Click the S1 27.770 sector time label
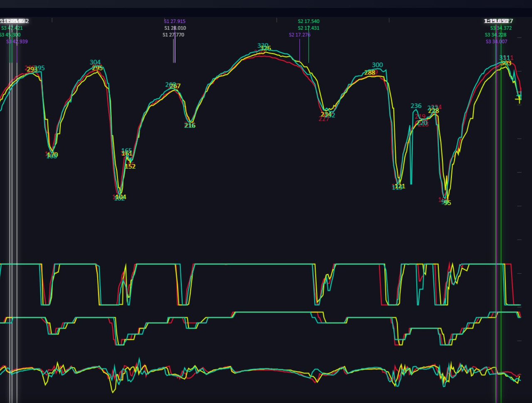The width and height of the screenshot is (532, 403). pyautogui.click(x=173, y=35)
